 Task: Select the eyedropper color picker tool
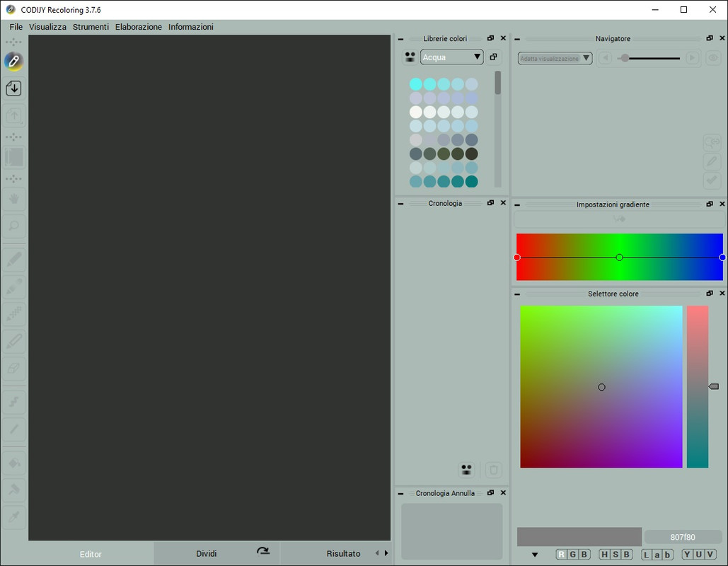13,516
